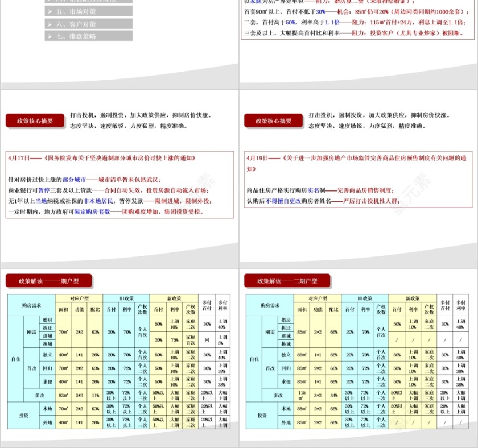
Task: Click the arrow bullet beside 七、推盘策略
Action: [50, 36]
